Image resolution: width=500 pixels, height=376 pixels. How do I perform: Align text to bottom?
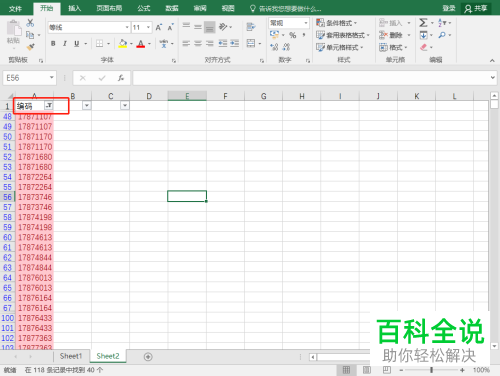[x=210, y=27]
